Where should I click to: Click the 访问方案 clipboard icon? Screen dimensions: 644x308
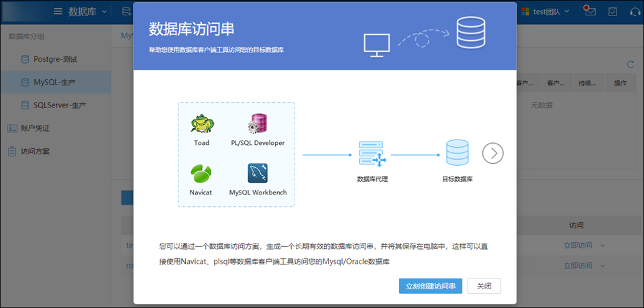pos(12,151)
